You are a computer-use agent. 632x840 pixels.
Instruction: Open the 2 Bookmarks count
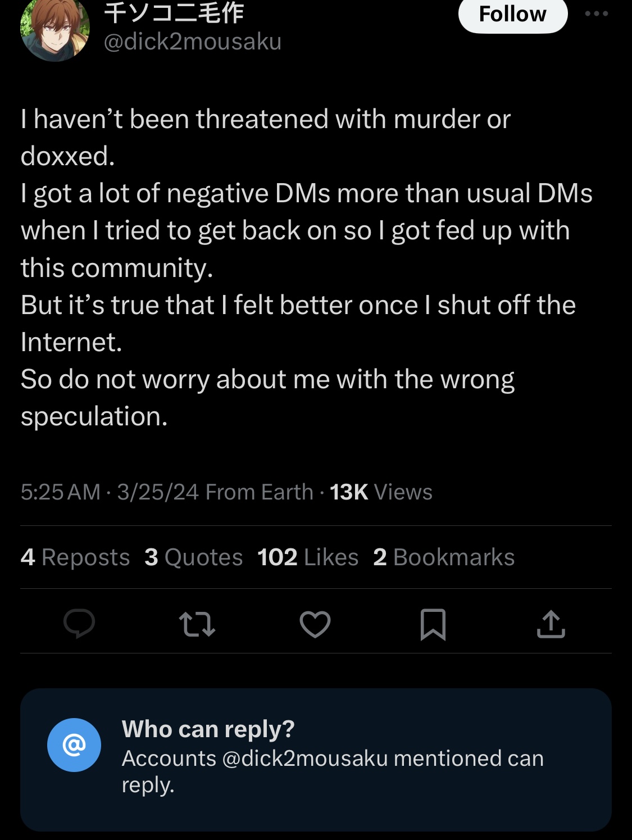click(444, 557)
